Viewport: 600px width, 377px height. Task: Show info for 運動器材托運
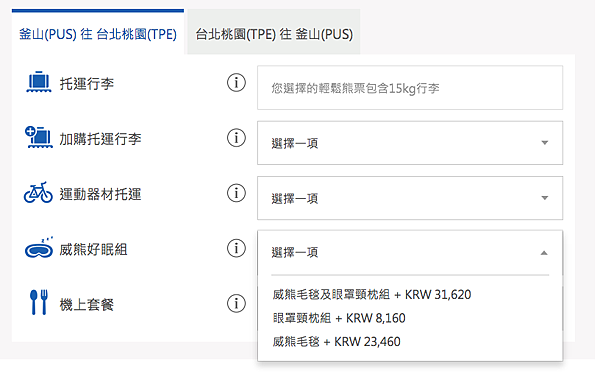236,193
